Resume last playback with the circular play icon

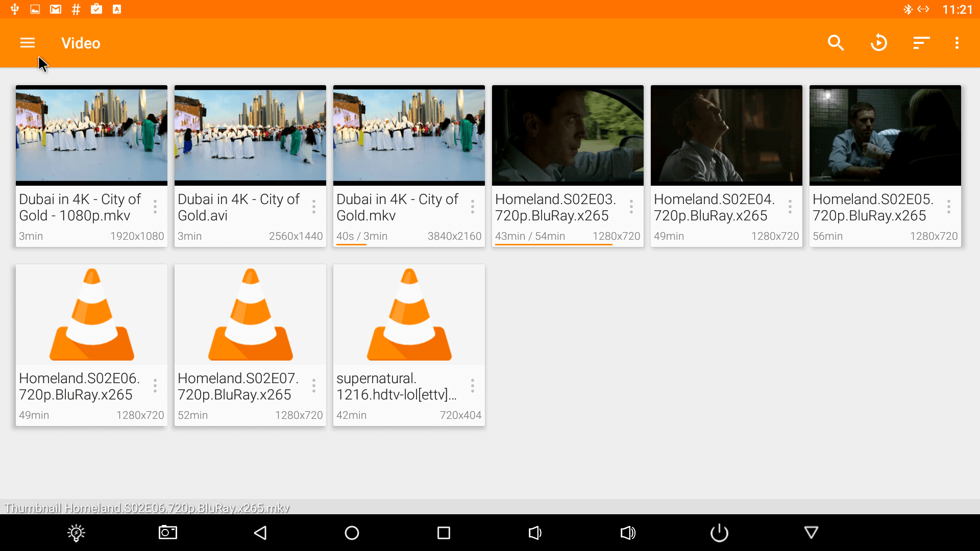(x=879, y=43)
